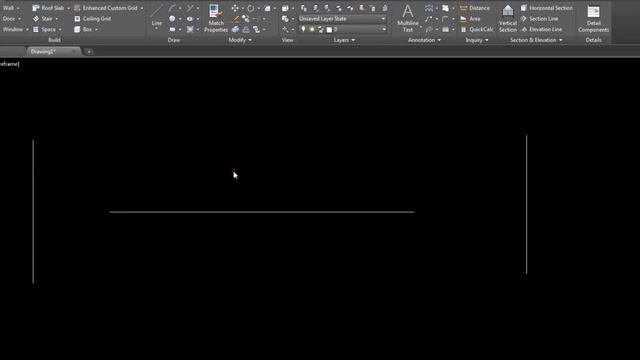The image size is (640, 360).
Task: Click the Arc tool icon in Draw panel
Action: pyautogui.click(x=172, y=8)
